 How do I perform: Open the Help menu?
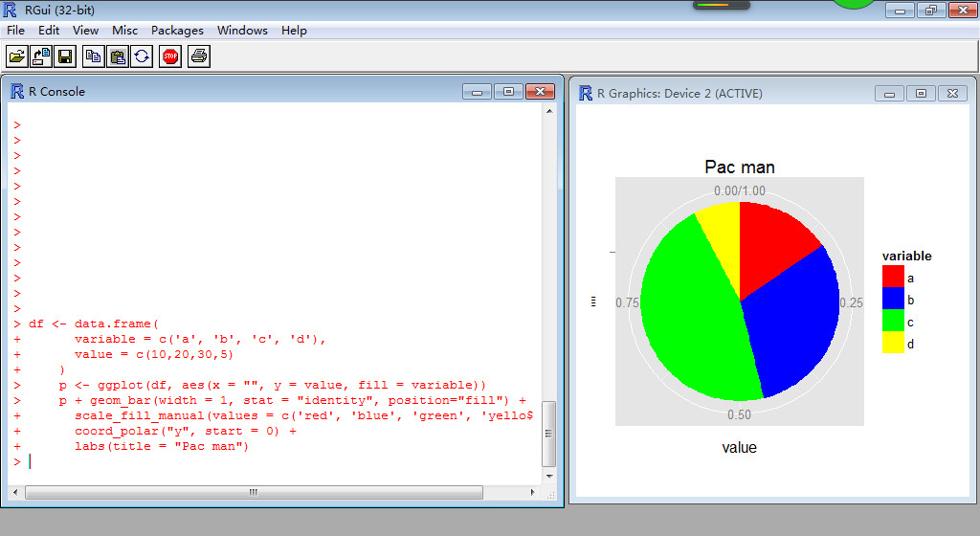pos(294,30)
